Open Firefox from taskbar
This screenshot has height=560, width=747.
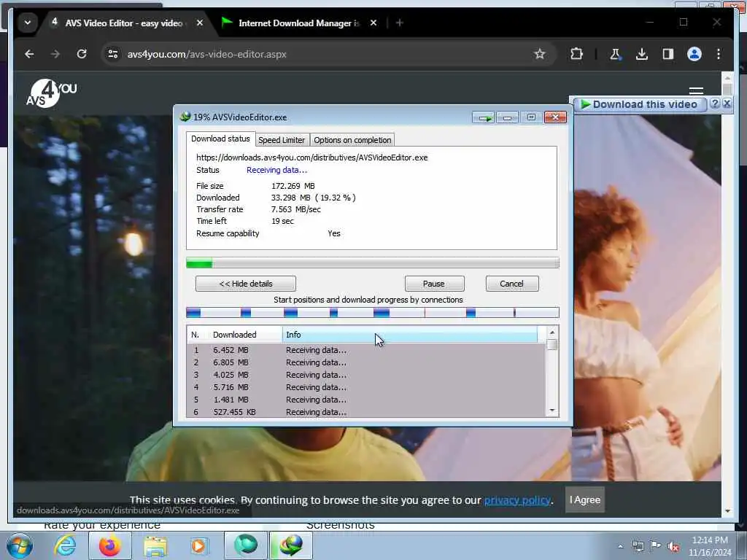tap(110, 545)
